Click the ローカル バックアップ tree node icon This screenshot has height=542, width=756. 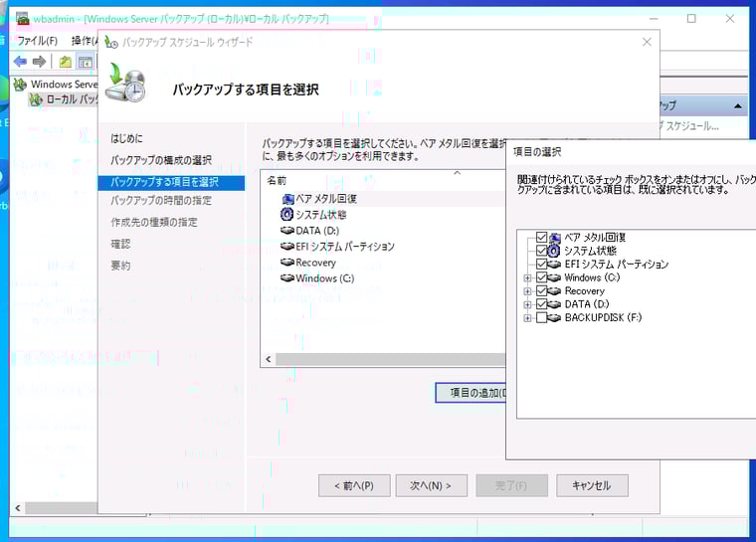point(36,99)
